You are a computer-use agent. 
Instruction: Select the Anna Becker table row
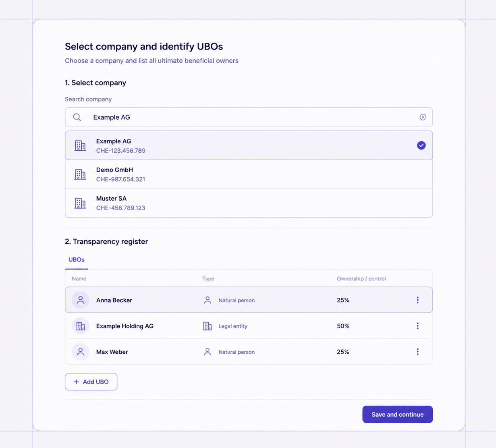click(249, 300)
